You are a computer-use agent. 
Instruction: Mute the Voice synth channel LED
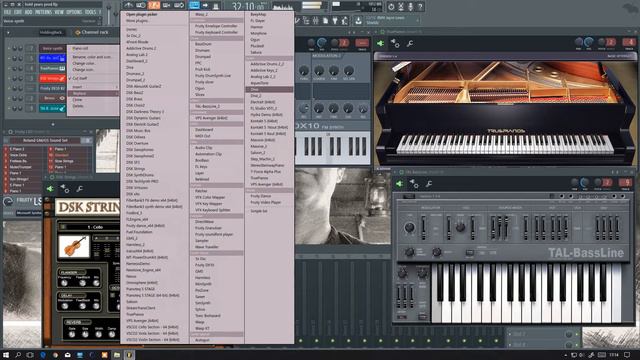pos(9,48)
